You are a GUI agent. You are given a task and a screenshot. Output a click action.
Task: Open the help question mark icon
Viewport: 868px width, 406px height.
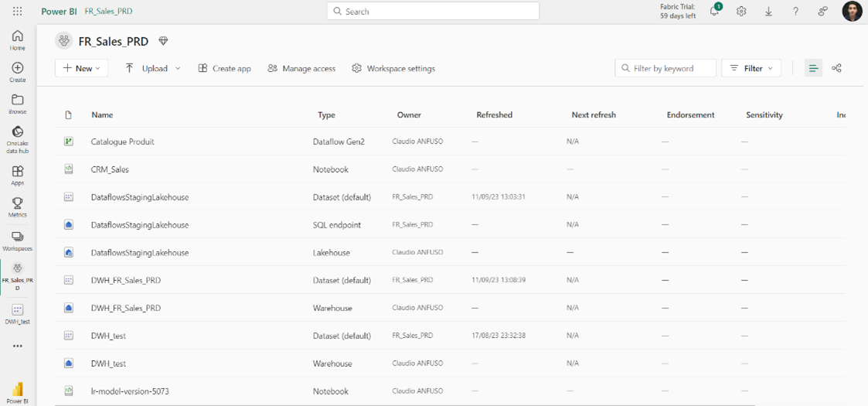(x=795, y=11)
